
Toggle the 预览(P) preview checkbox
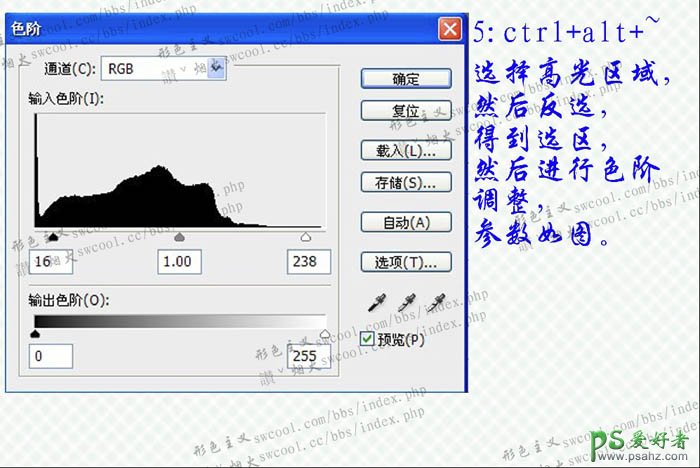pyautogui.click(x=367, y=340)
